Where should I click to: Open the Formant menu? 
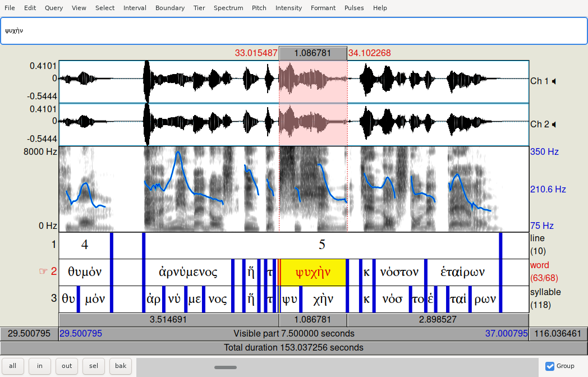click(322, 8)
